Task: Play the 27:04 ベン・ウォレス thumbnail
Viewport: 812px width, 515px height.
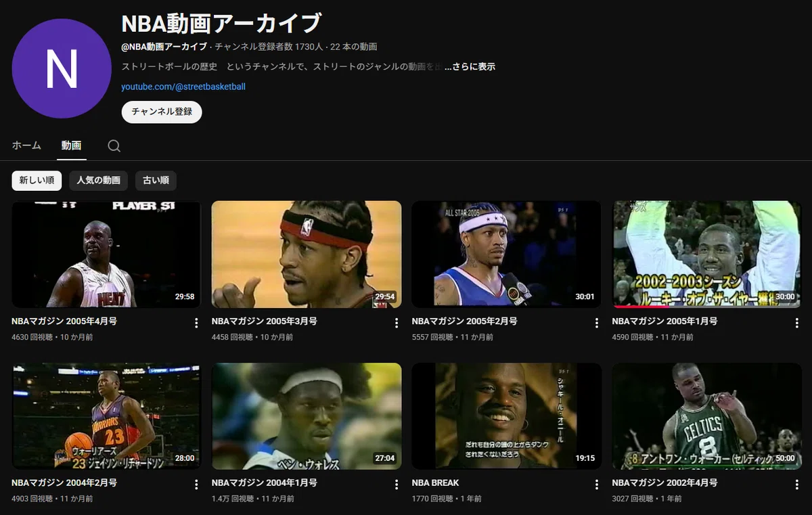Action: click(x=307, y=416)
